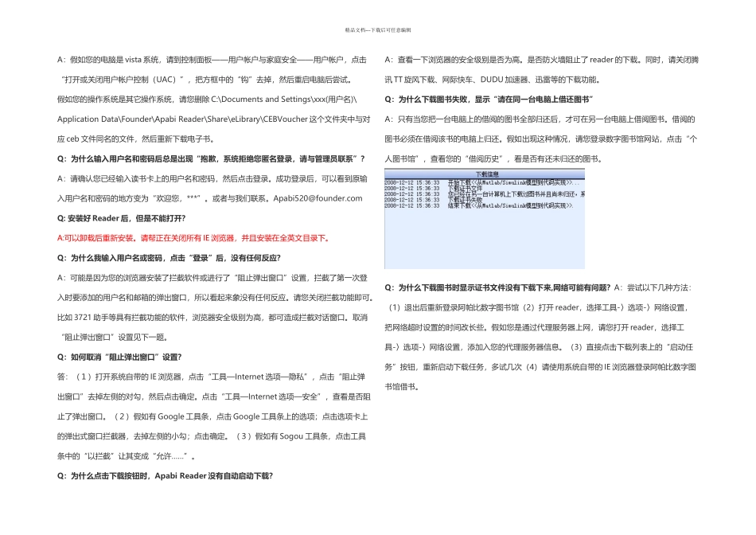The height and width of the screenshot is (535, 756).
Task: Click the line '只有当您把一台电脑上的借阅的图书全部归还后'
Action: 540,119
